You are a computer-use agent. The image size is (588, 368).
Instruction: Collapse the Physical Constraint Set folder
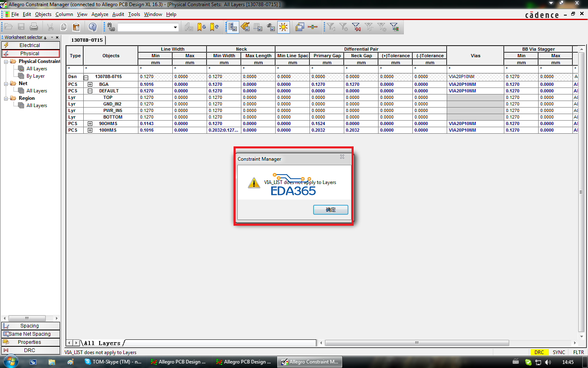click(x=6, y=62)
